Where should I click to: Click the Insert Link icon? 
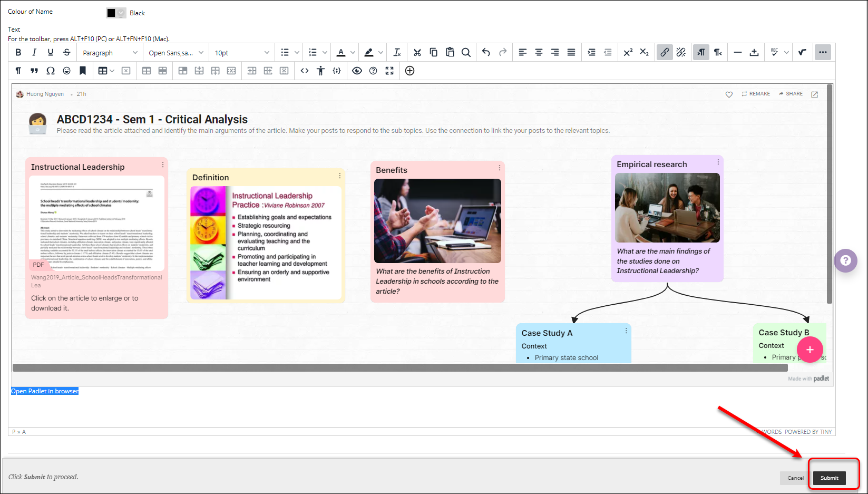[x=664, y=52]
